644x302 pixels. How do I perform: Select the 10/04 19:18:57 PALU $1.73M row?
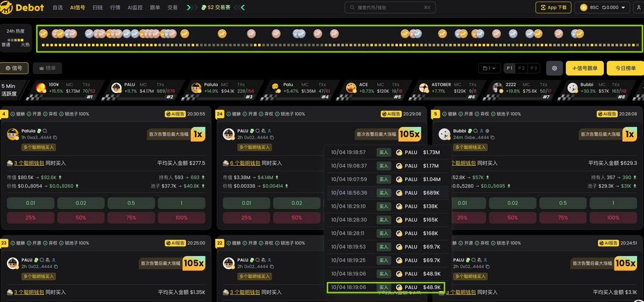coord(386,152)
